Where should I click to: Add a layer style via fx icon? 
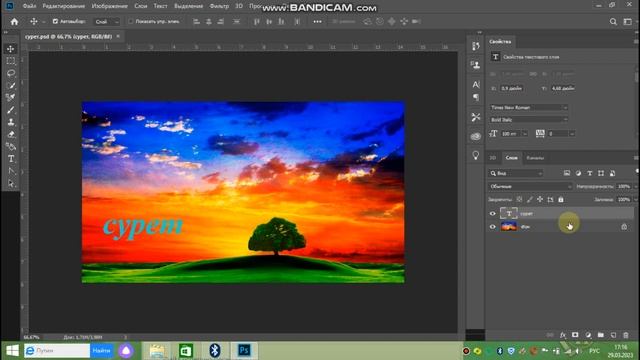click(x=563, y=335)
